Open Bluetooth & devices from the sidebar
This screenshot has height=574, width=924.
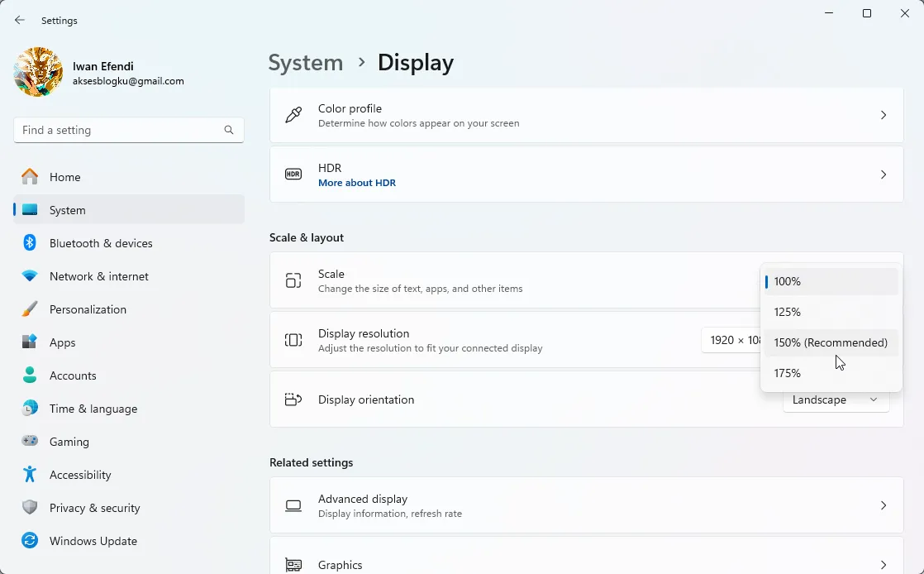click(x=101, y=243)
